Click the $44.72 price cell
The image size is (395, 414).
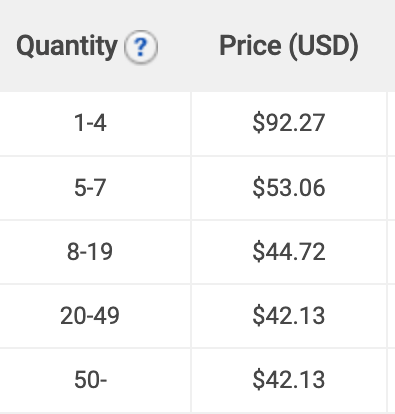[289, 252]
